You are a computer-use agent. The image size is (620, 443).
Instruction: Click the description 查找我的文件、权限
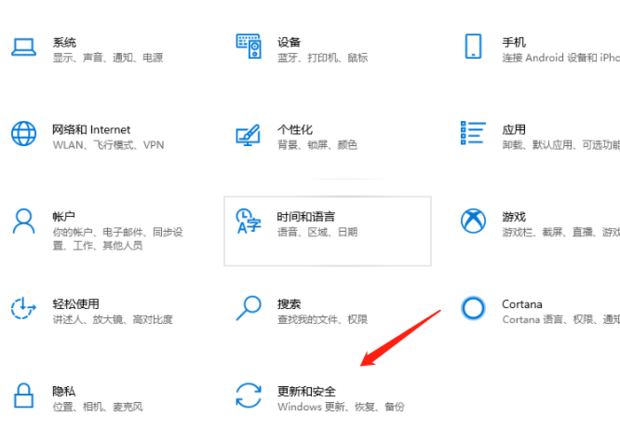coord(323,320)
